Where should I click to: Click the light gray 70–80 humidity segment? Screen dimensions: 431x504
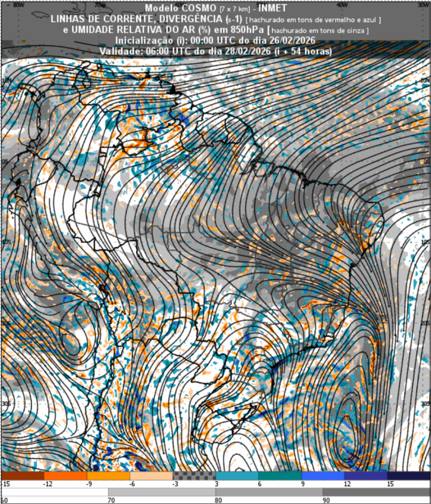[162, 492]
